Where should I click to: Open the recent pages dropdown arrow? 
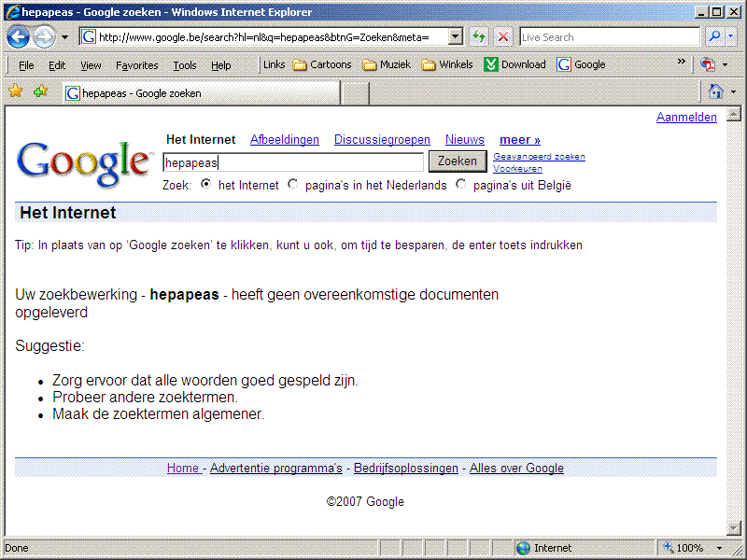tap(64, 37)
